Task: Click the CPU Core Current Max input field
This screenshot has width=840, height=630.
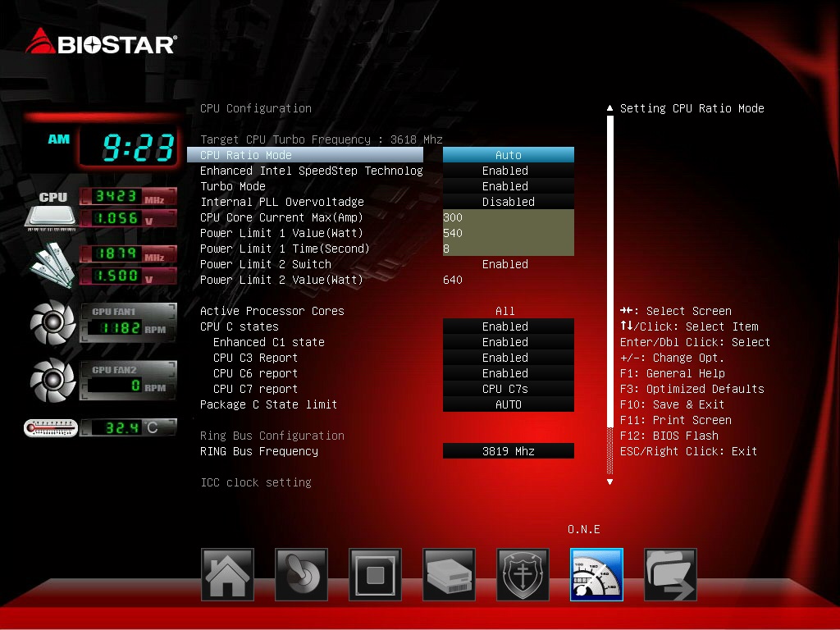Action: click(x=508, y=217)
